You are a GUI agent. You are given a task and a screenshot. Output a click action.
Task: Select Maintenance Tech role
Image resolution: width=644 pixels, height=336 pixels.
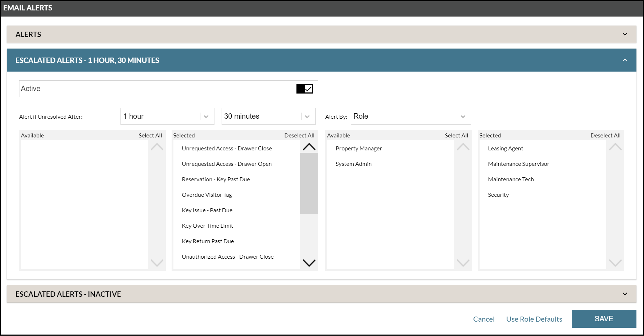point(511,179)
